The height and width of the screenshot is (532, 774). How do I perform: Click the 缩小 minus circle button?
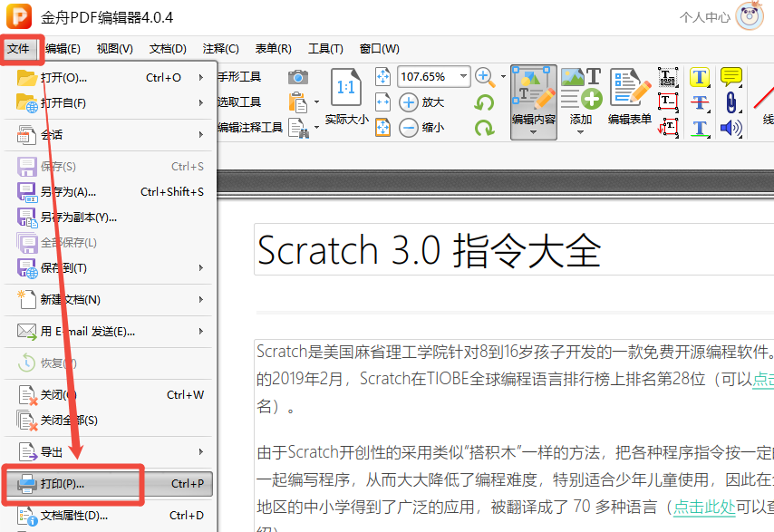point(408,128)
